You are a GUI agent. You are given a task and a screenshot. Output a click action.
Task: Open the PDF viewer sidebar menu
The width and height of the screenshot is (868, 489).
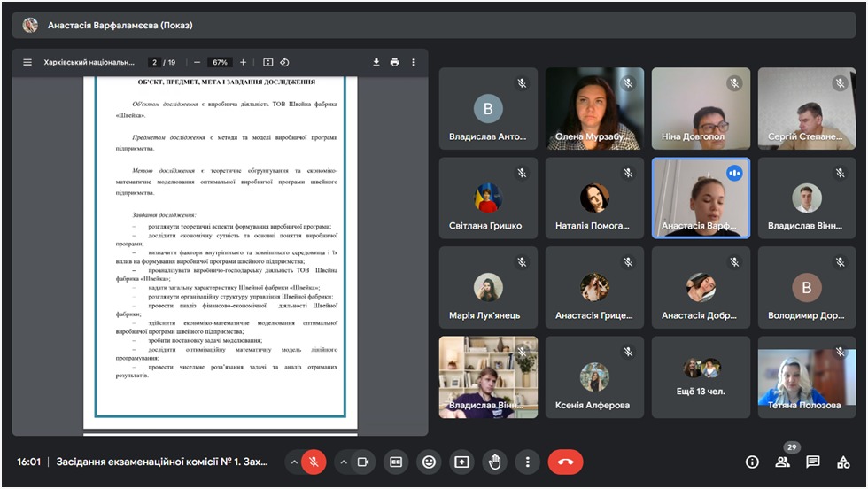27,63
